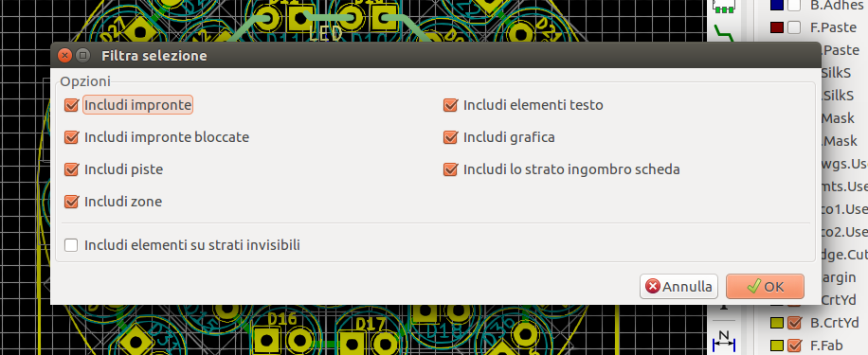Hide the F.Fab layer
The width and height of the screenshot is (868, 355).
click(x=794, y=345)
